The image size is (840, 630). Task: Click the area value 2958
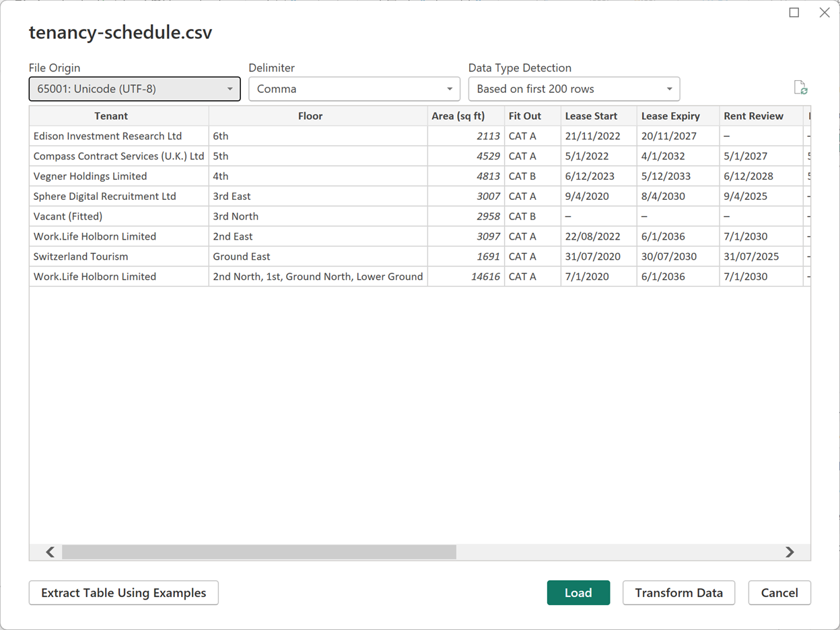tap(466, 217)
